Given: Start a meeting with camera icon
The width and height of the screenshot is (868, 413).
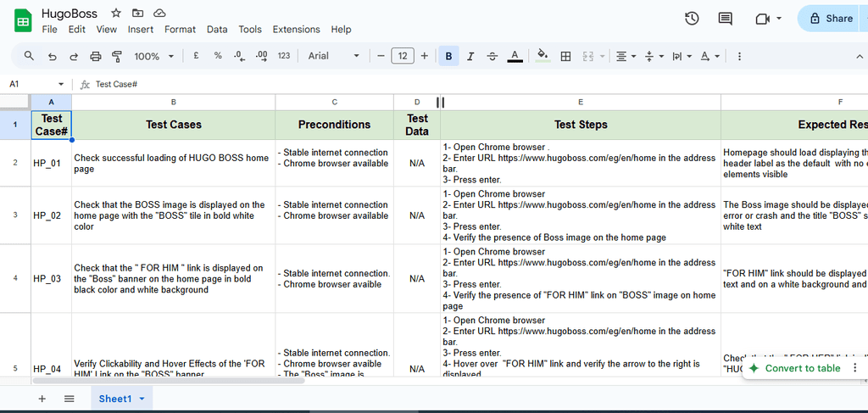Looking at the screenshot, I should 763,19.
